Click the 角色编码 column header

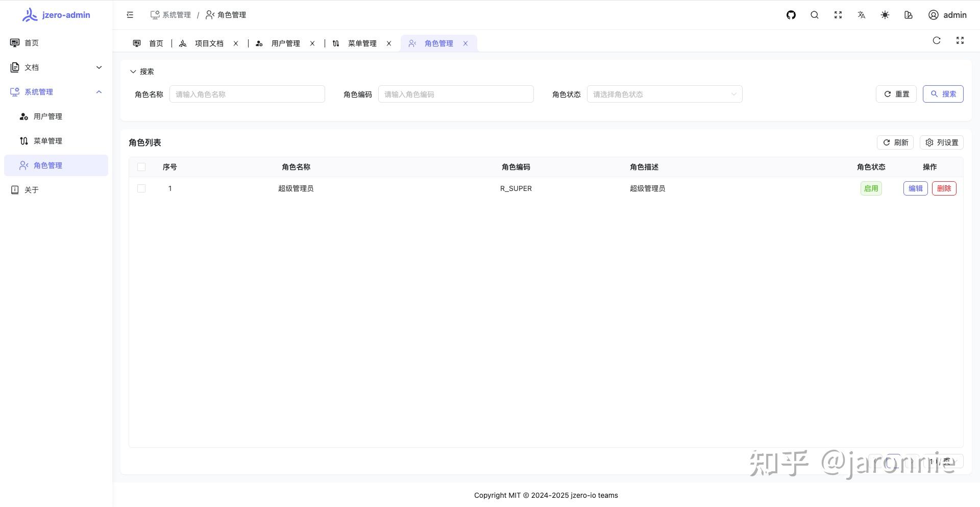516,167
